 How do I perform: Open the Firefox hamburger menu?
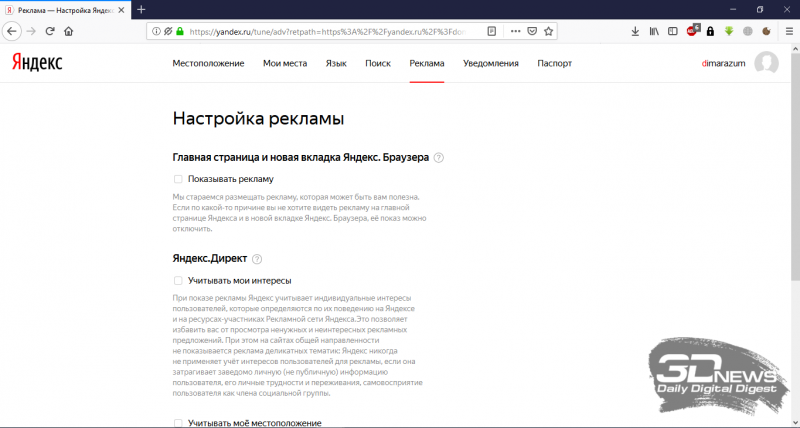click(x=789, y=31)
